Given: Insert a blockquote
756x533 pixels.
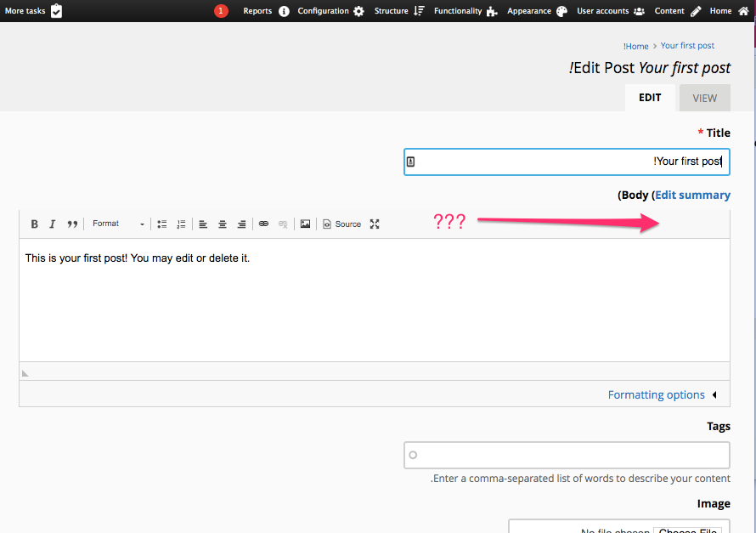Looking at the screenshot, I should point(72,224).
